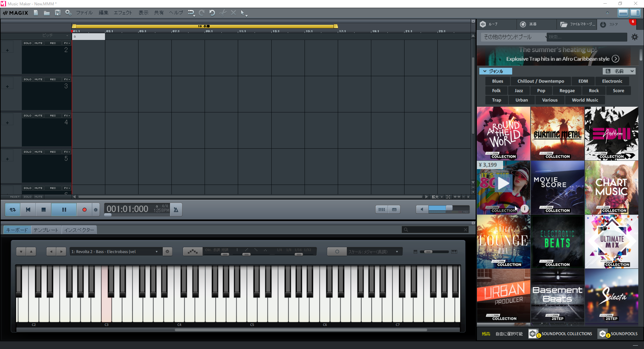Collapse the ジャンル genre section
Viewport: 644px width, 349px height.
(x=496, y=71)
